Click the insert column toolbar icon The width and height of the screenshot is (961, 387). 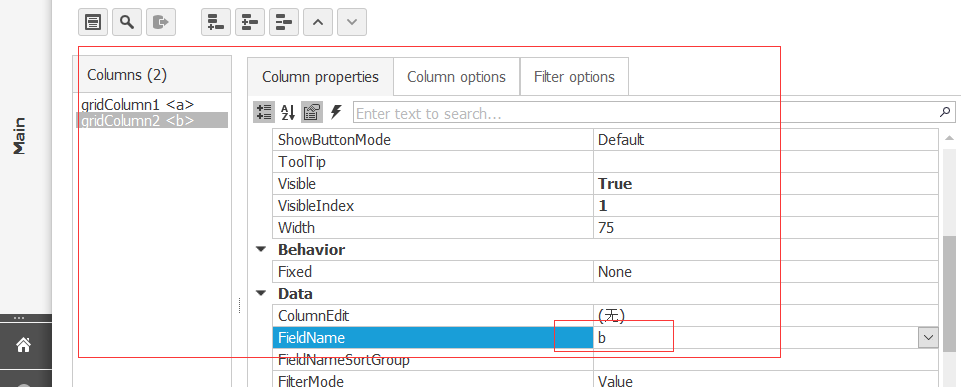click(250, 23)
